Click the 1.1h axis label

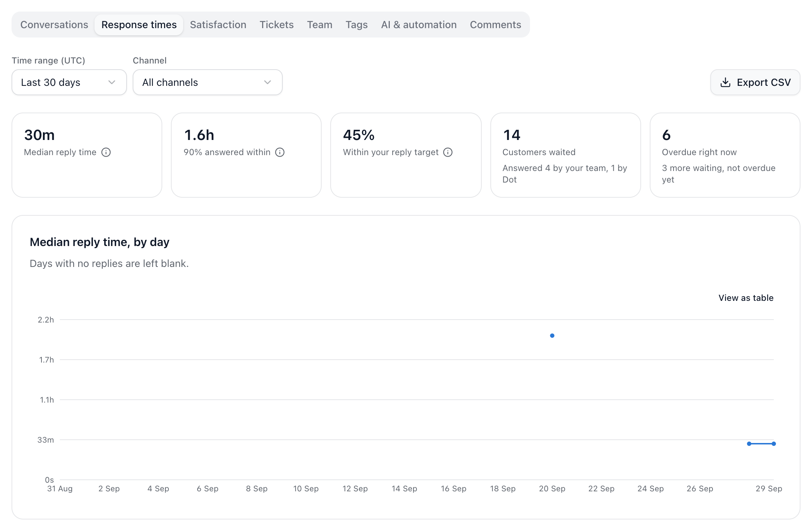point(47,400)
